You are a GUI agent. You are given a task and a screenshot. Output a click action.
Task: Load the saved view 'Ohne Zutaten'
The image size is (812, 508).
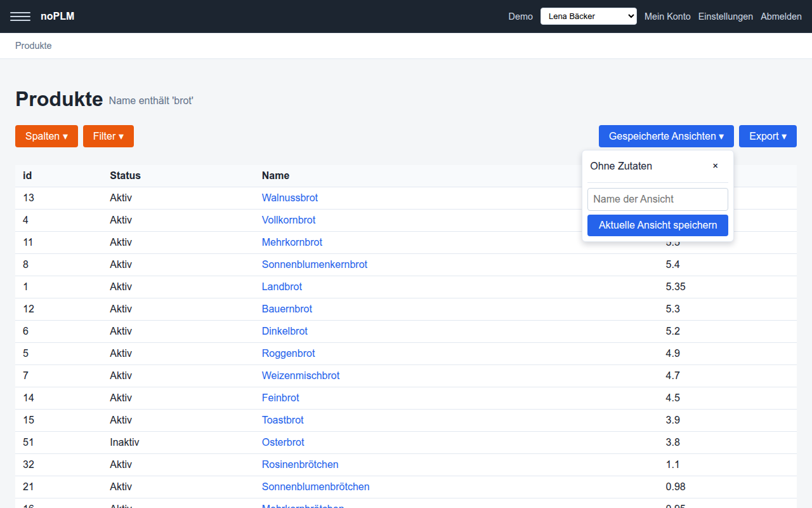[621, 166]
